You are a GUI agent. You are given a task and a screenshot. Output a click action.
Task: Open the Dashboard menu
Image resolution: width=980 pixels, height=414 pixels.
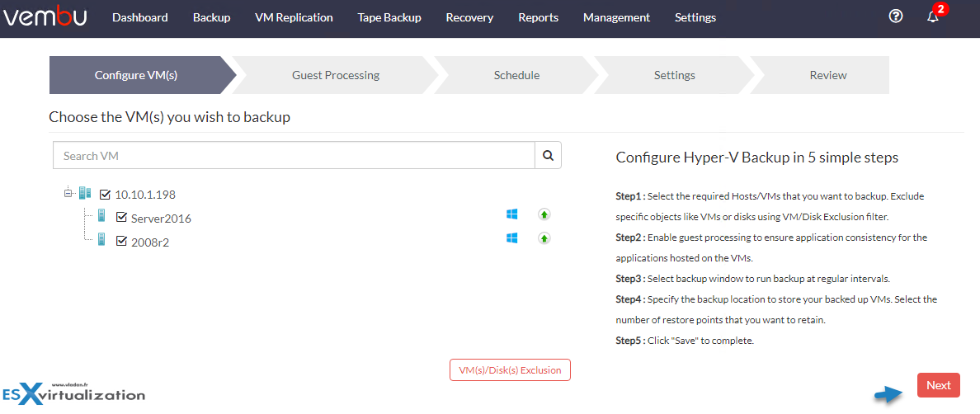pyautogui.click(x=140, y=17)
